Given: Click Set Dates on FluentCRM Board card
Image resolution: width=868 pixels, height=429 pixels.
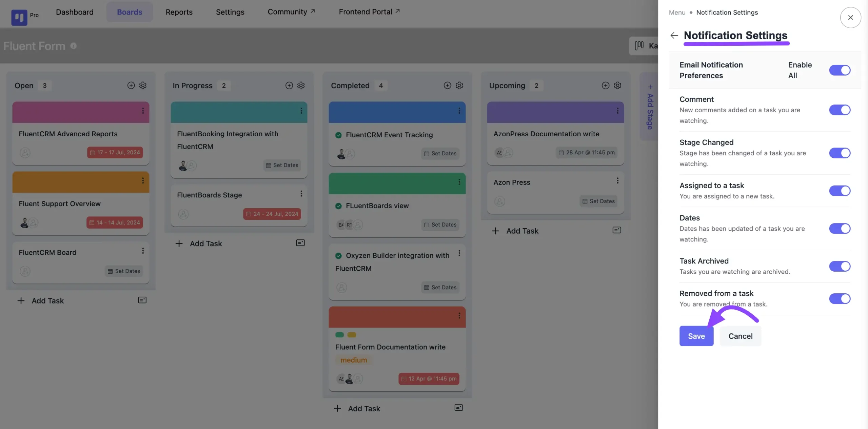Looking at the screenshot, I should click(124, 271).
